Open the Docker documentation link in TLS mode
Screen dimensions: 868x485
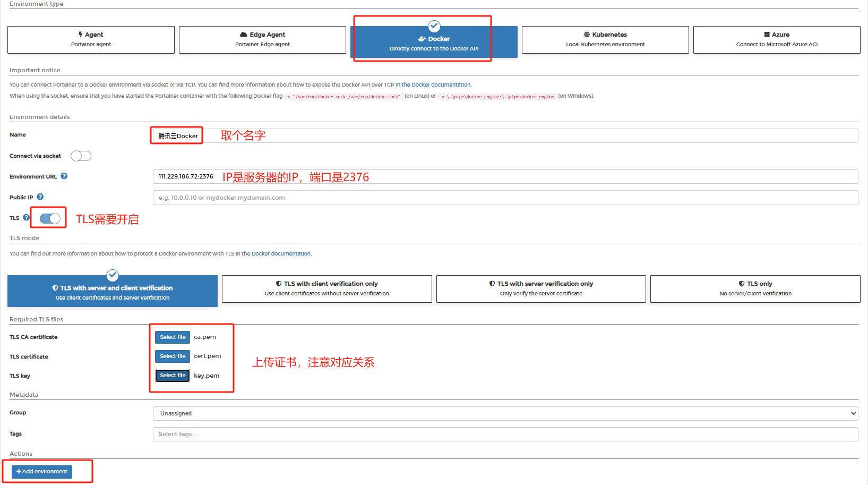point(281,254)
